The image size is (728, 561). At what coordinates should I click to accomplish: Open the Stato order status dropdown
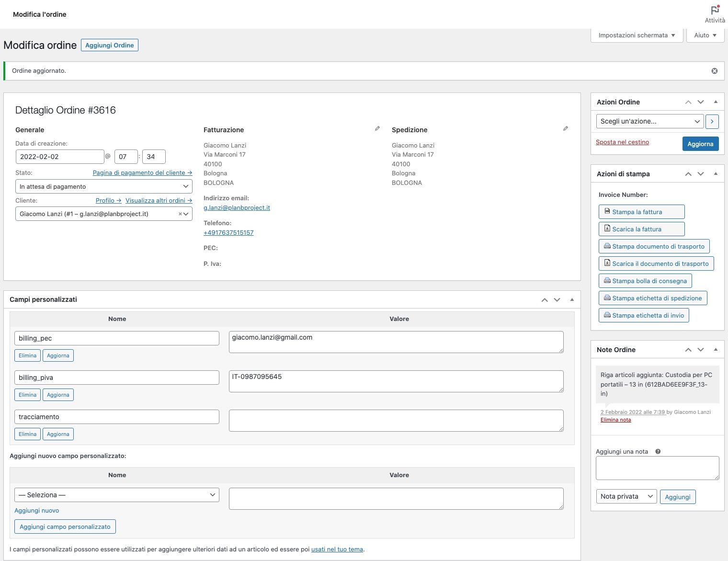coord(104,186)
